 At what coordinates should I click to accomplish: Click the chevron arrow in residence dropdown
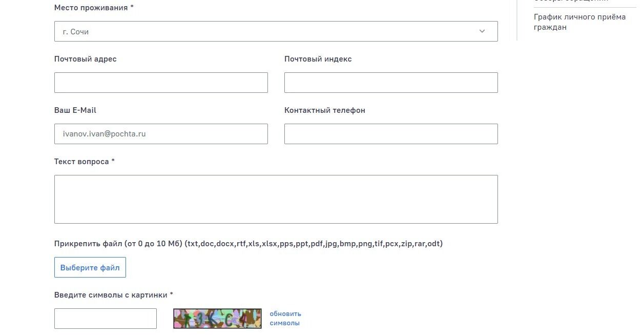click(x=482, y=31)
